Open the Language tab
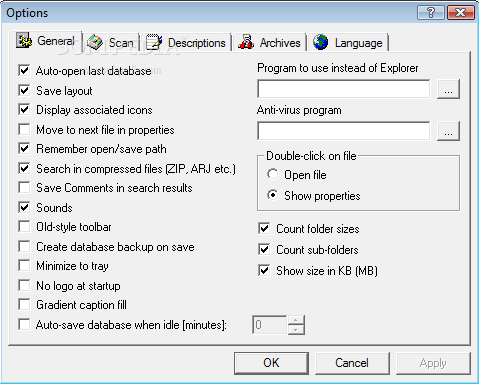The height and width of the screenshot is (384, 479). coord(348,43)
